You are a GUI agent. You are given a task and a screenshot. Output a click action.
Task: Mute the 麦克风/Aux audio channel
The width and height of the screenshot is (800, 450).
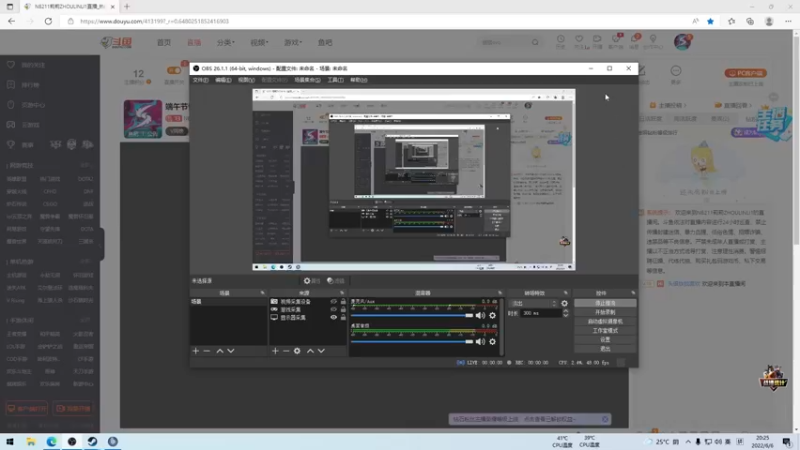pyautogui.click(x=480, y=316)
